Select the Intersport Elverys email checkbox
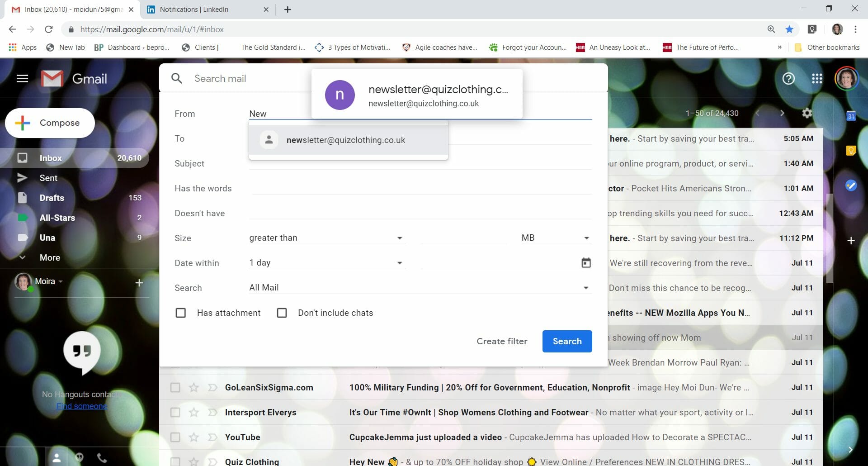Image resolution: width=868 pixels, height=466 pixels. coord(175,413)
